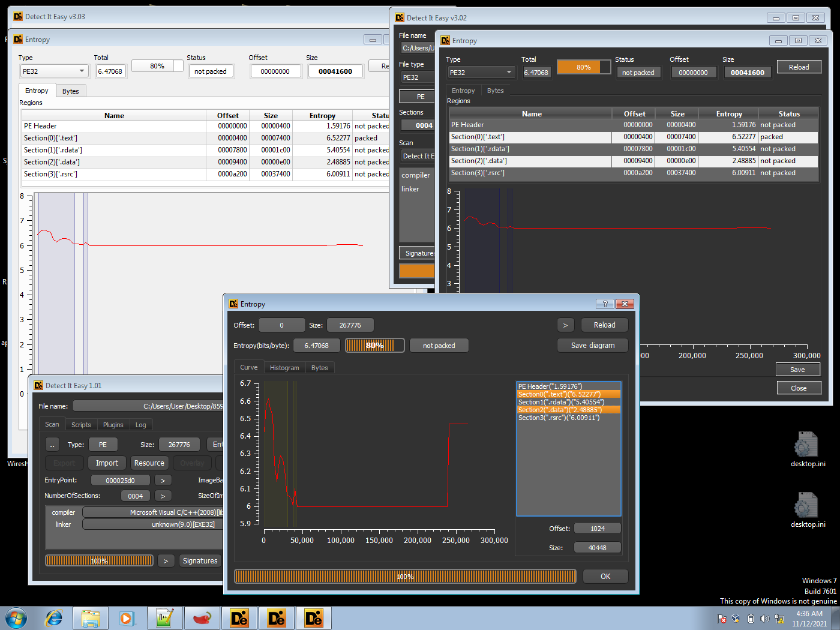Click the arrow button left of Reload in front dialog

pyautogui.click(x=565, y=325)
